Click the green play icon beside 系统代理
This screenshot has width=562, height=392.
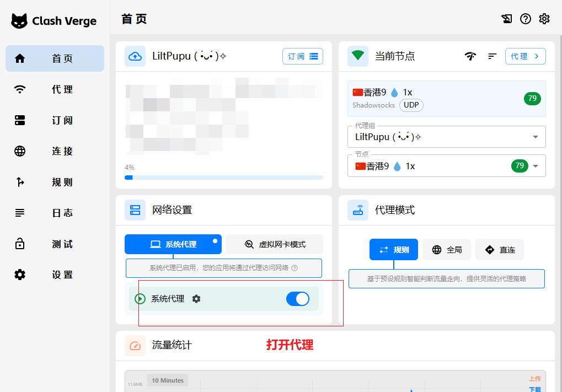tap(140, 299)
